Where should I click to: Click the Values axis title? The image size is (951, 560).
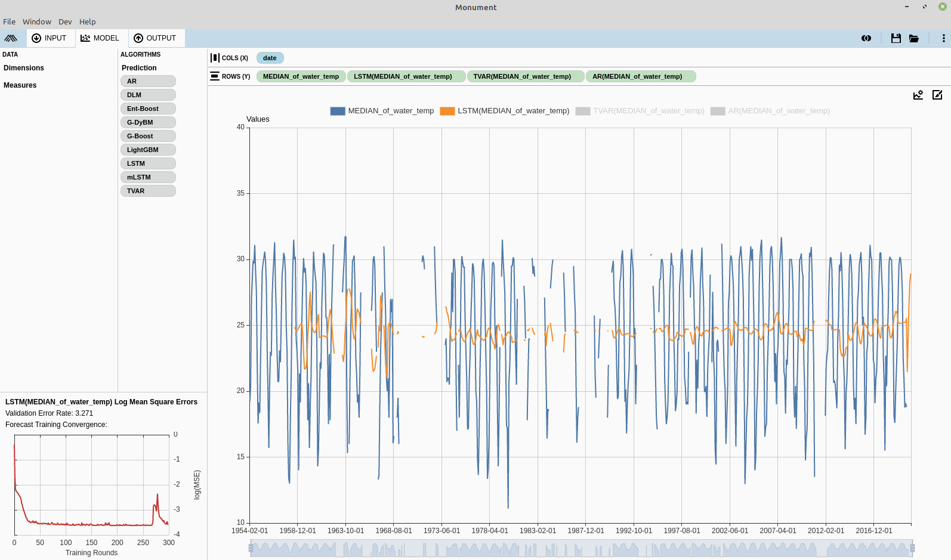(x=258, y=119)
